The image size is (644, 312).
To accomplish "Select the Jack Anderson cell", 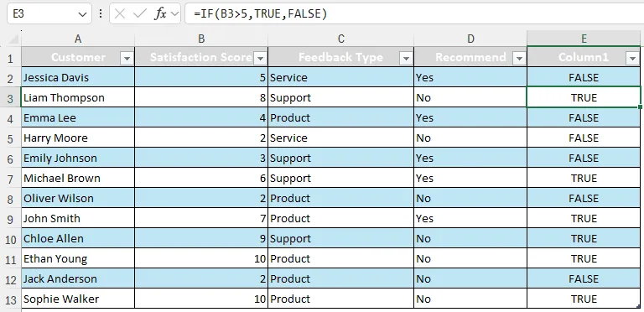I will pos(78,278).
